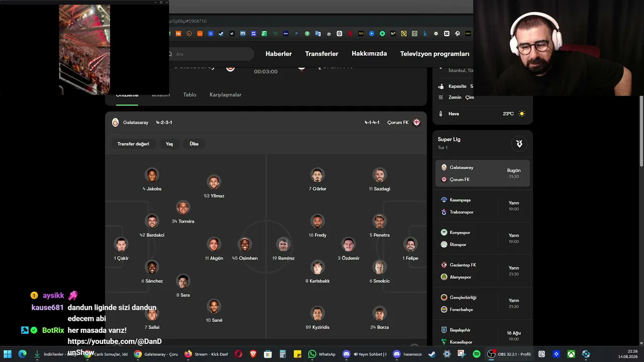Image resolution: width=644 pixels, height=362 pixels.
Task: Select Borza's player avatar
Action: pyautogui.click(x=379, y=313)
